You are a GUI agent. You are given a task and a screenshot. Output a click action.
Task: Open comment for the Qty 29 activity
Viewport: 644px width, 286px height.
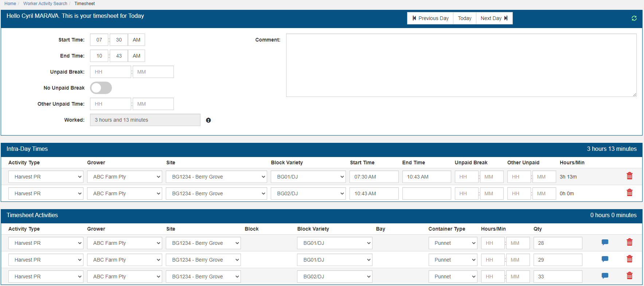[605, 259]
